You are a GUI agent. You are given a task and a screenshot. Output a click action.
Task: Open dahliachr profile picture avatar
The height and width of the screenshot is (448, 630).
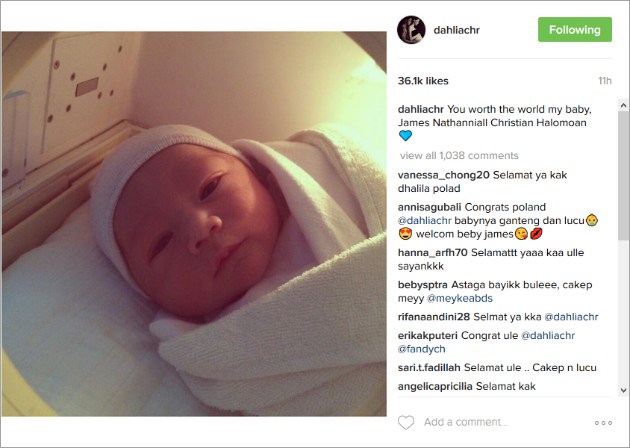point(411,30)
